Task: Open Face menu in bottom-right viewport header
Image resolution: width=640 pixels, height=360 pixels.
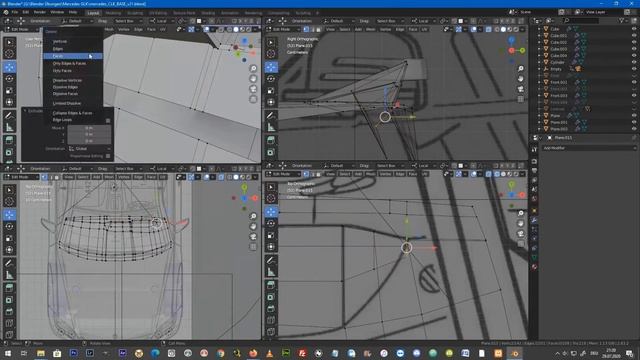Action: (x=413, y=174)
